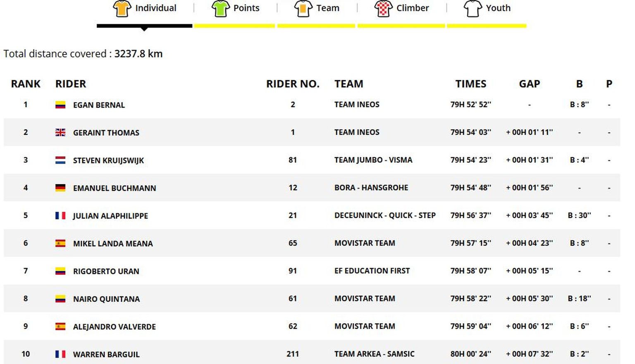Open Julian Alaphilippe rider profile
The height and width of the screenshot is (364, 635).
[x=110, y=216]
